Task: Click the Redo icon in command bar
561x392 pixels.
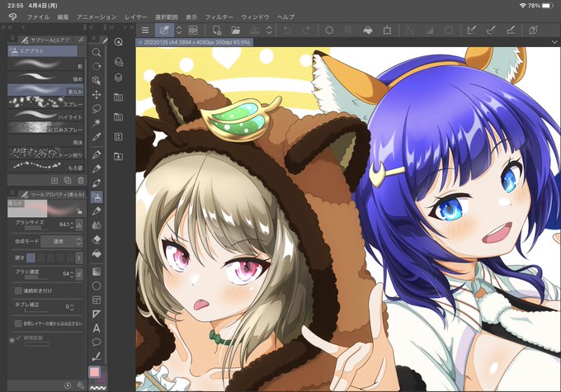Action: 306,31
